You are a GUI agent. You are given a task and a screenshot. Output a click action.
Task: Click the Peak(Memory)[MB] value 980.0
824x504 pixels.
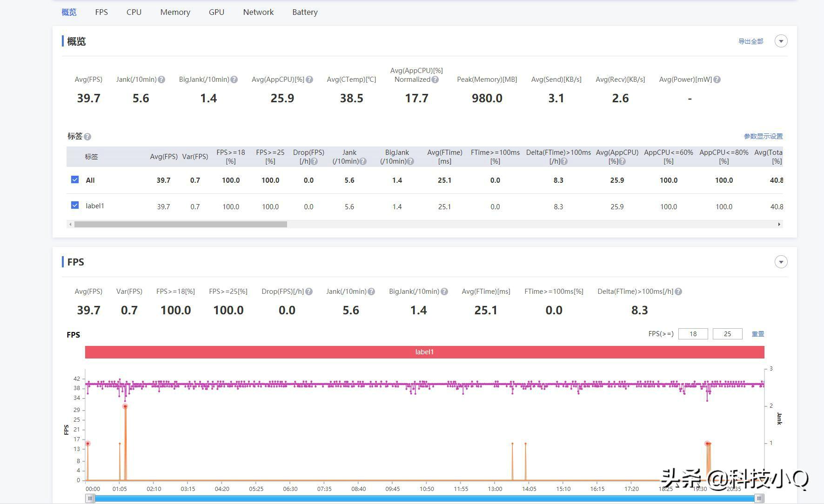click(x=487, y=98)
